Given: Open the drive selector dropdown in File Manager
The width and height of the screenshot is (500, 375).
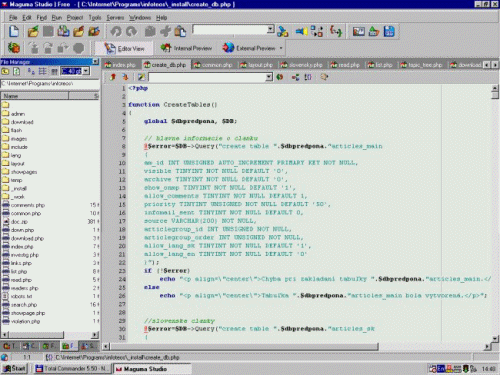Looking at the screenshot, I should pos(86,71).
